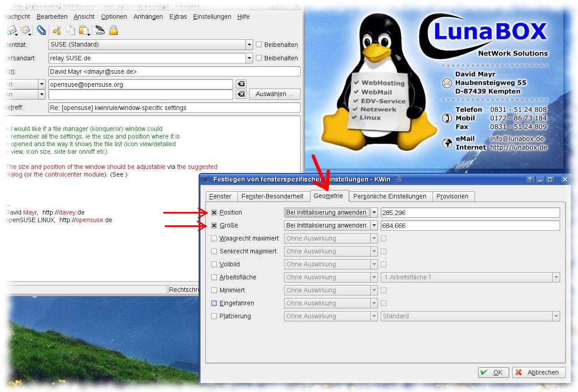Click the pen sign message icon

pyautogui.click(x=100, y=30)
